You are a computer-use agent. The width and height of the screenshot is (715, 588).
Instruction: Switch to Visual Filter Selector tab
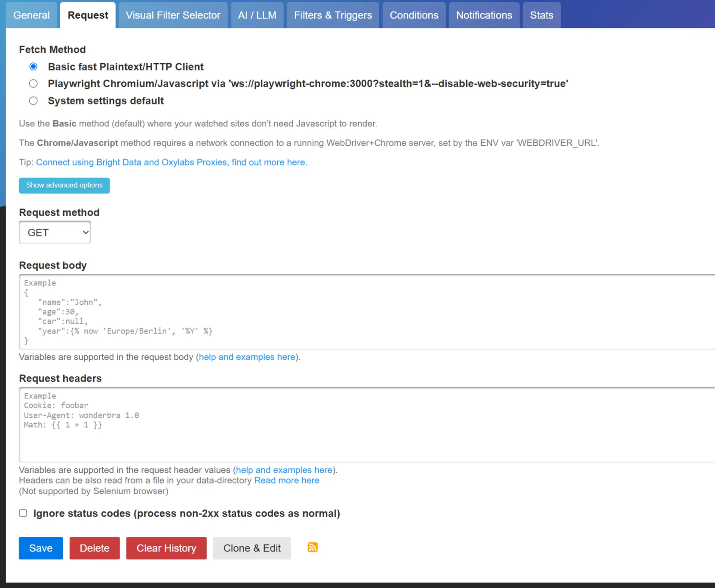tap(173, 15)
